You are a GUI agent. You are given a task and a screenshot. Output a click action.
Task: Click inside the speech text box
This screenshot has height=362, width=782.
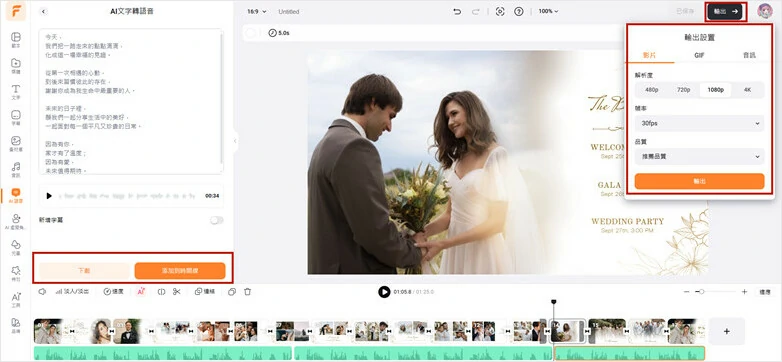point(131,102)
